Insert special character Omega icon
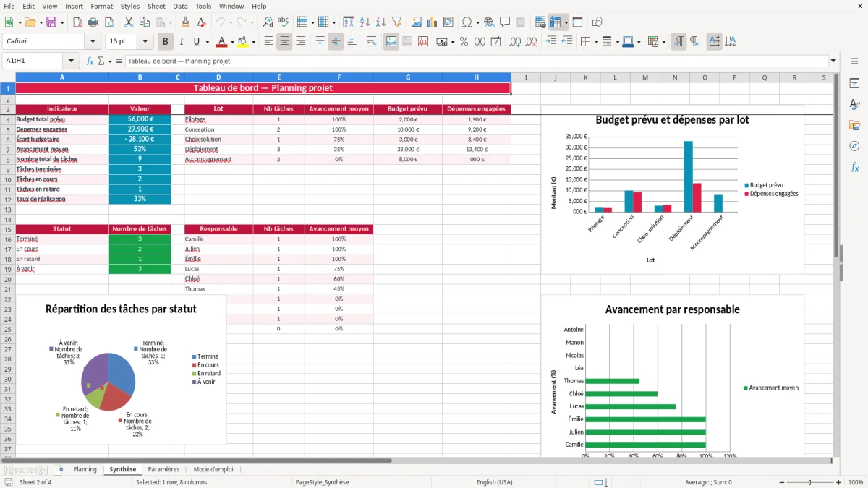 pyautogui.click(x=467, y=22)
